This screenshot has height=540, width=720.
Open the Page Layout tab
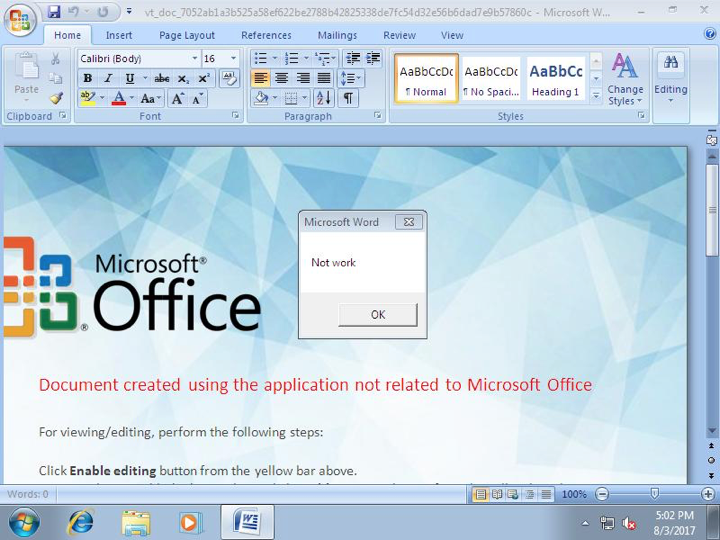tap(187, 35)
